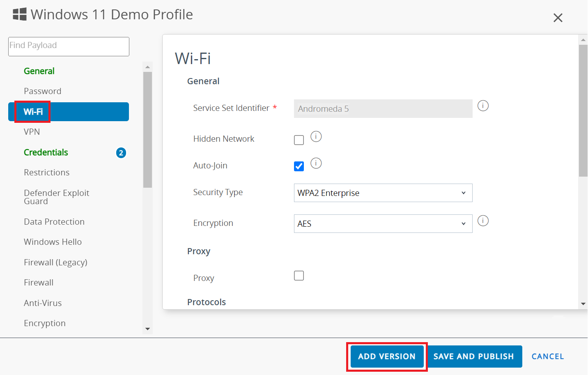Enable the Proxy checkbox

tap(299, 276)
